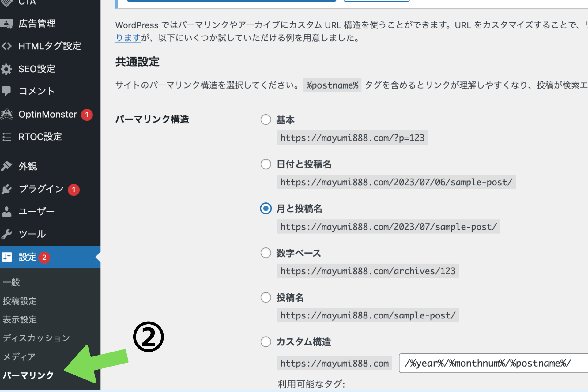Open HTMLタグ設定 in the sidebar
The width and height of the screenshot is (588, 392).
[x=50, y=46]
